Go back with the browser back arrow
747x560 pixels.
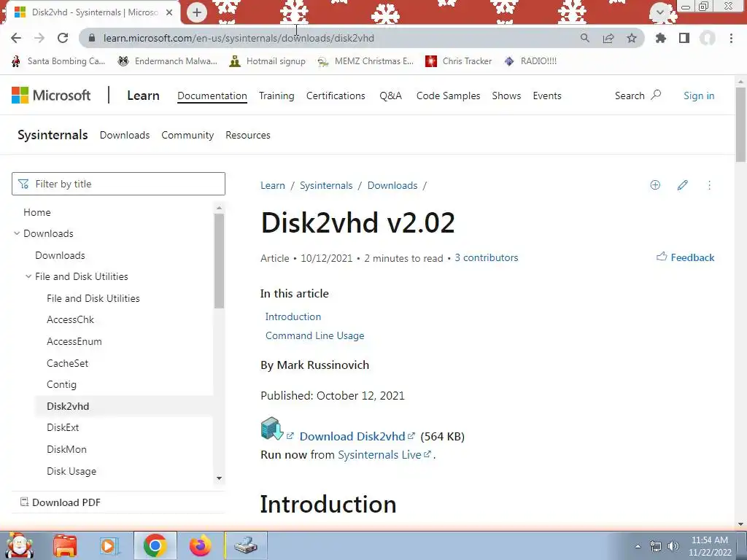coord(16,38)
